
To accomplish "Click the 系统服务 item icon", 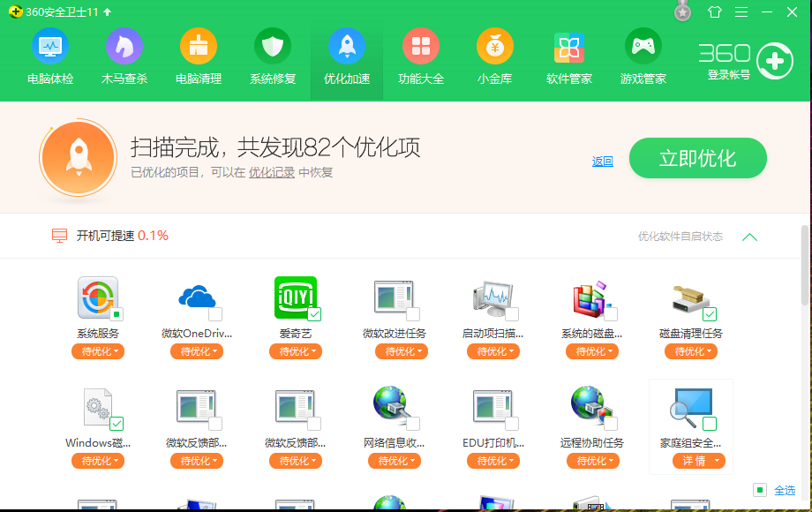I will (x=98, y=297).
